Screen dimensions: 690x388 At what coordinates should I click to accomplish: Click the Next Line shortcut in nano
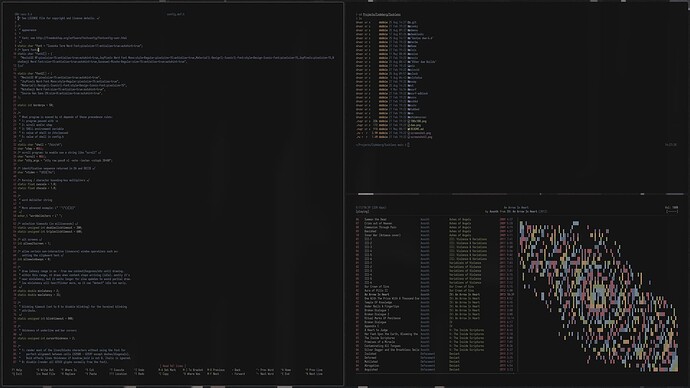pyautogui.click(x=314, y=374)
